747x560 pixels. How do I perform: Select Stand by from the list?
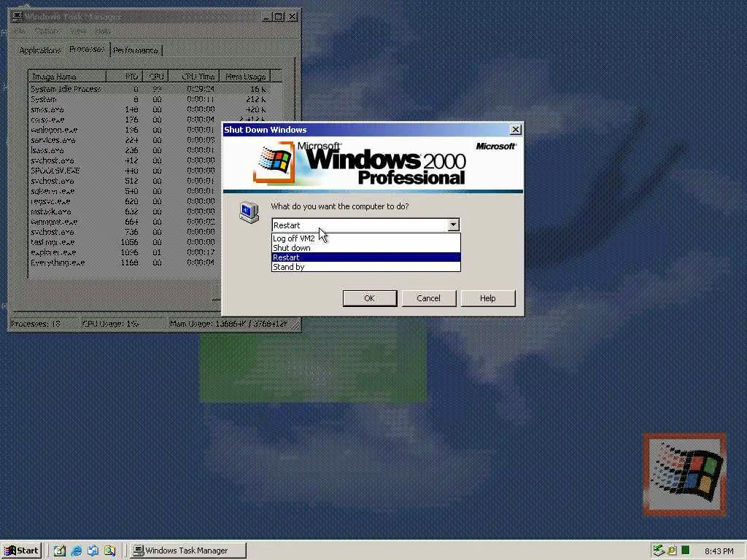coord(366,267)
